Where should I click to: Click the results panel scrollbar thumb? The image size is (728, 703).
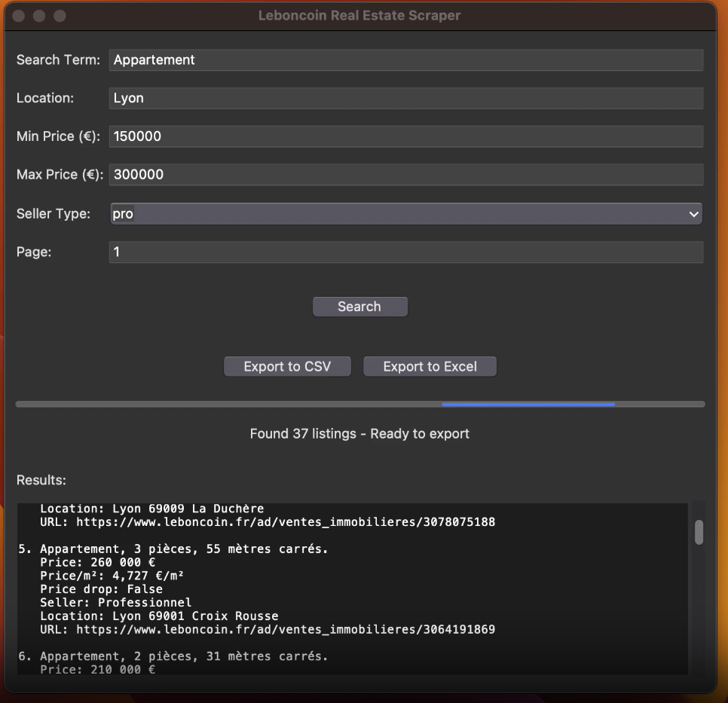[x=699, y=532]
